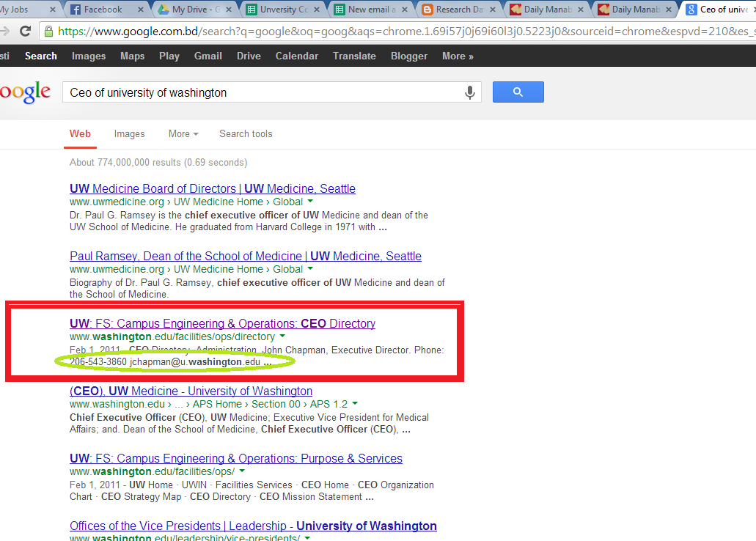Open Campus Engineering & Operations: CEO Directory link
The height and width of the screenshot is (541, 756).
pos(222,323)
